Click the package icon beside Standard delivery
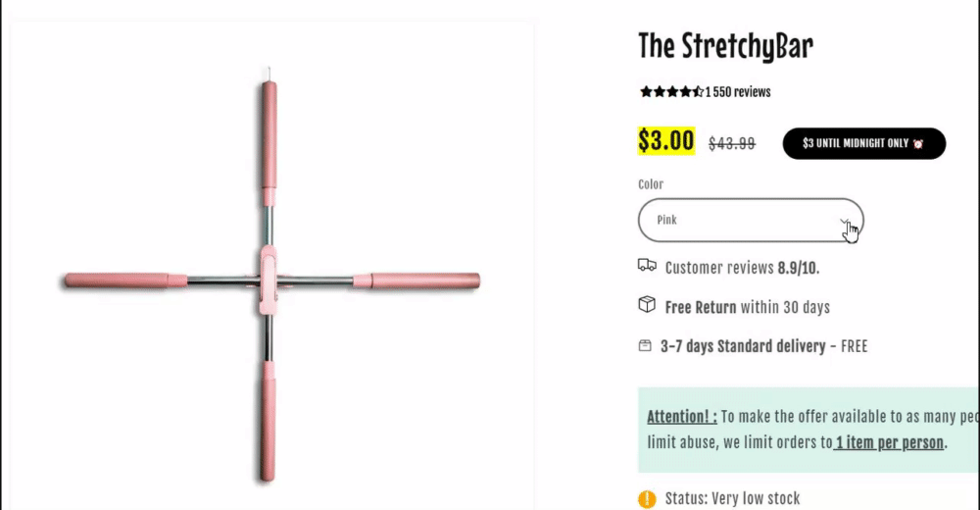980x510 pixels. click(645, 345)
